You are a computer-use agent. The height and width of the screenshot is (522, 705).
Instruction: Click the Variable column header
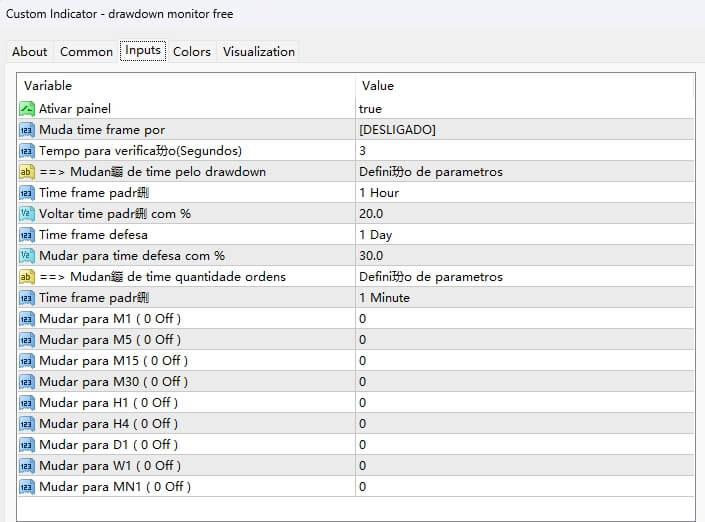point(186,86)
